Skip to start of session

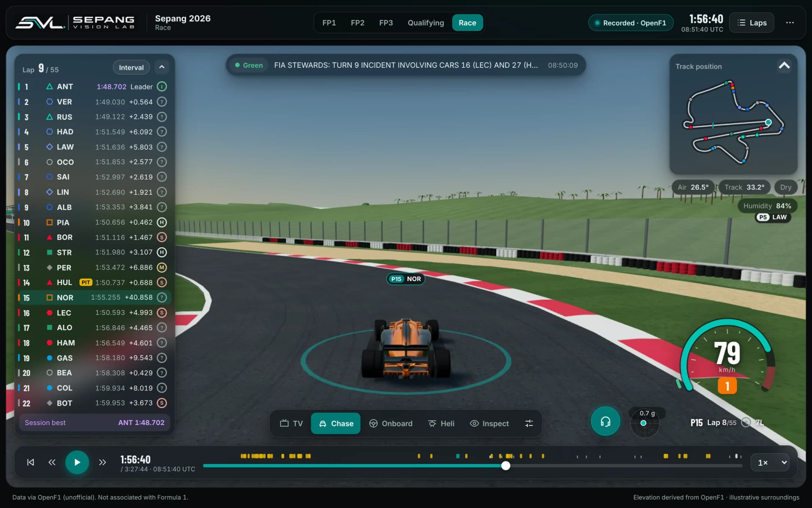pyautogui.click(x=30, y=462)
